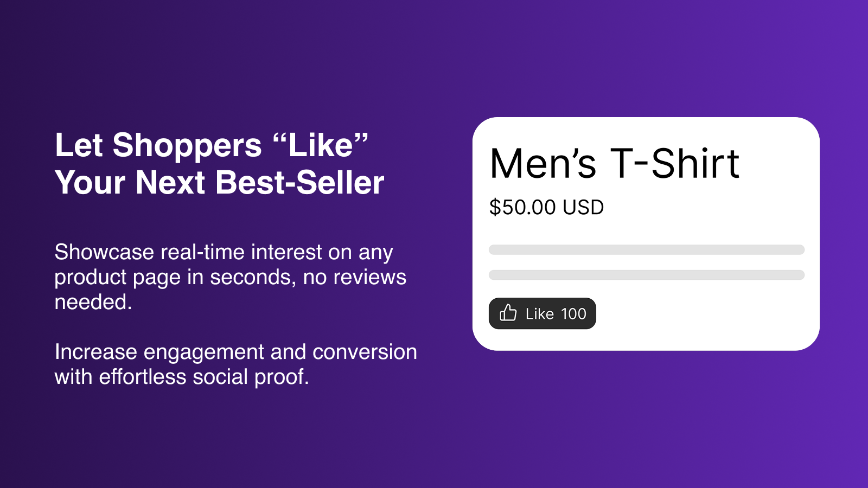Screen dimensions: 868x488
Task: Click the headline line Let Shoppers "Like"
Action: [212, 145]
